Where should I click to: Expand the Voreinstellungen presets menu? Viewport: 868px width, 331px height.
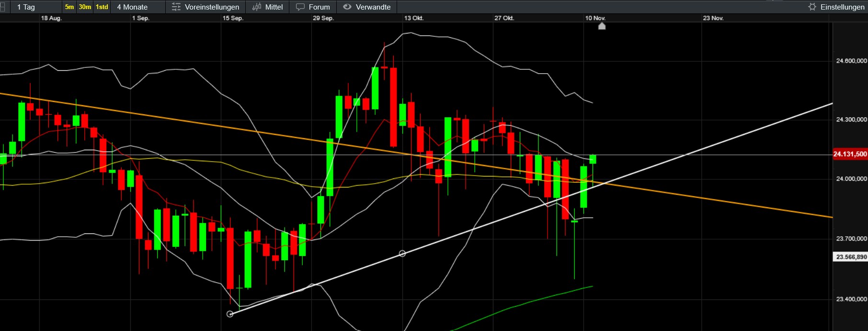pyautogui.click(x=212, y=7)
